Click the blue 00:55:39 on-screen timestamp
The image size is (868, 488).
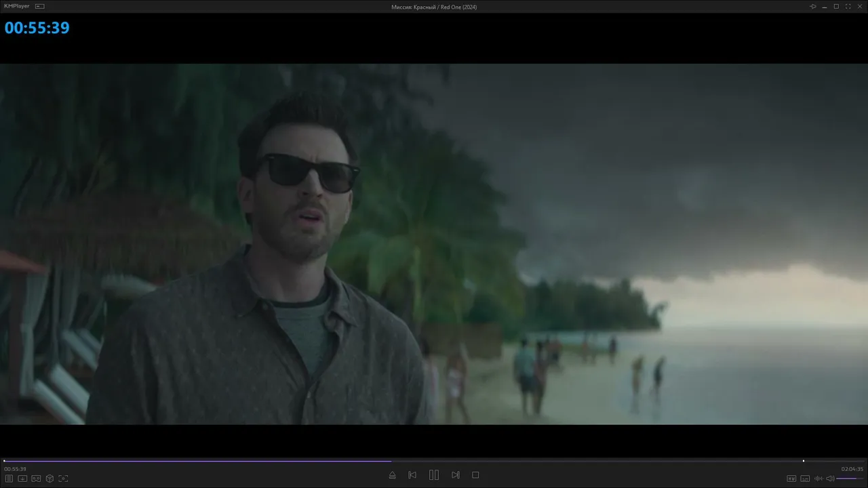coord(37,28)
